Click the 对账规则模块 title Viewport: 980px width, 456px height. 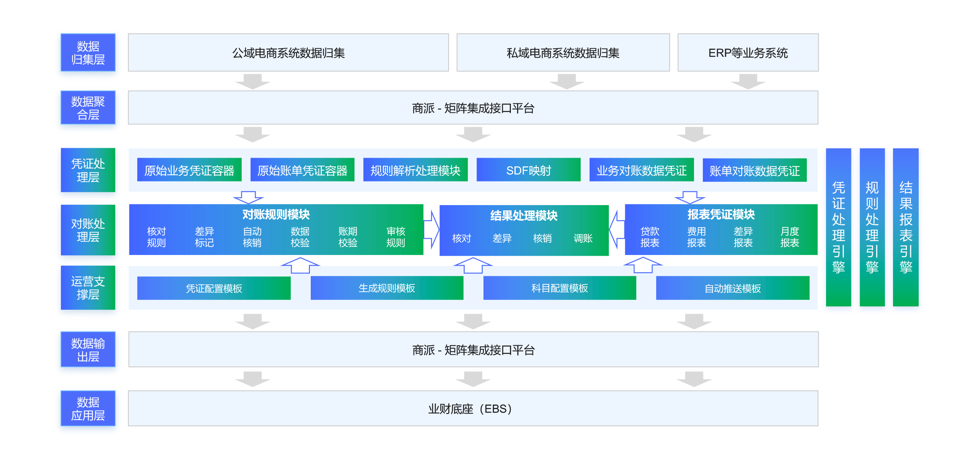point(276,215)
